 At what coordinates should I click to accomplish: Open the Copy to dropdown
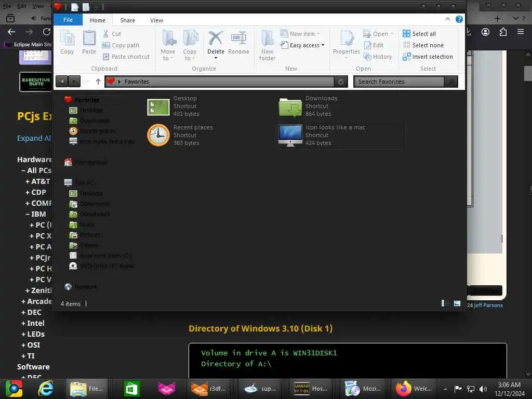coord(190,45)
